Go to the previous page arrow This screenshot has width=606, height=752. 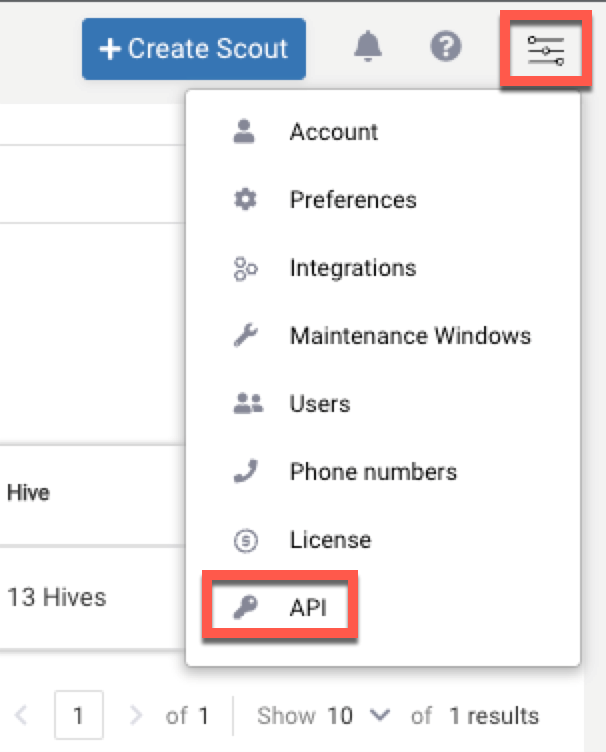click(23, 716)
